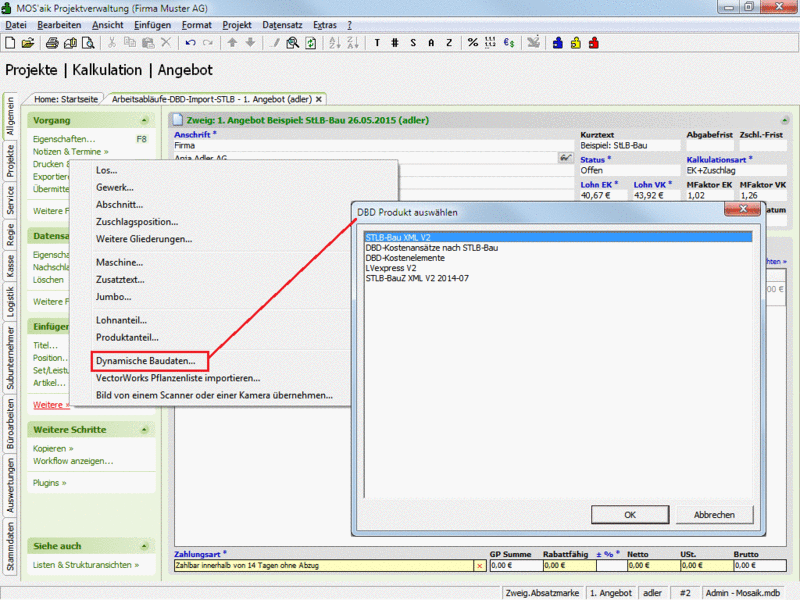Click Workflow anzeigen... link
Screen dimensions: 800x600
click(x=73, y=461)
